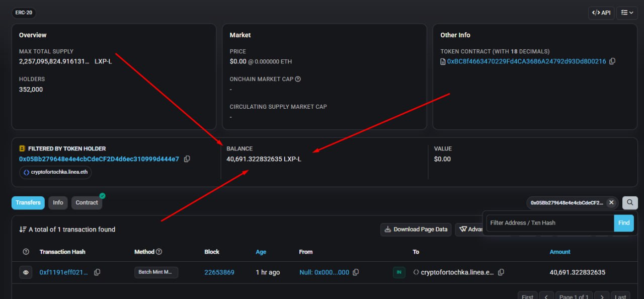Open the Null: 0x000...000 address

click(324, 272)
